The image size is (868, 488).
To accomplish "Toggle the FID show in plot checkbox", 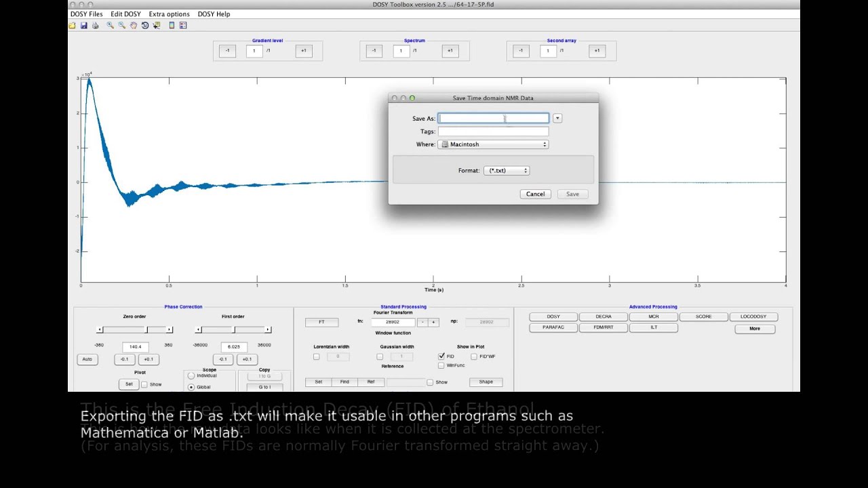I will pyautogui.click(x=441, y=356).
